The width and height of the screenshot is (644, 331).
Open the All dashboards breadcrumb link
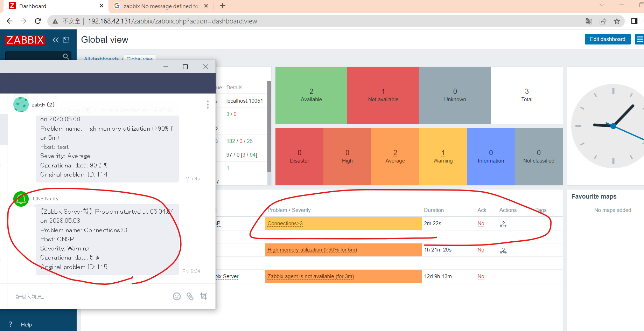[x=101, y=59]
